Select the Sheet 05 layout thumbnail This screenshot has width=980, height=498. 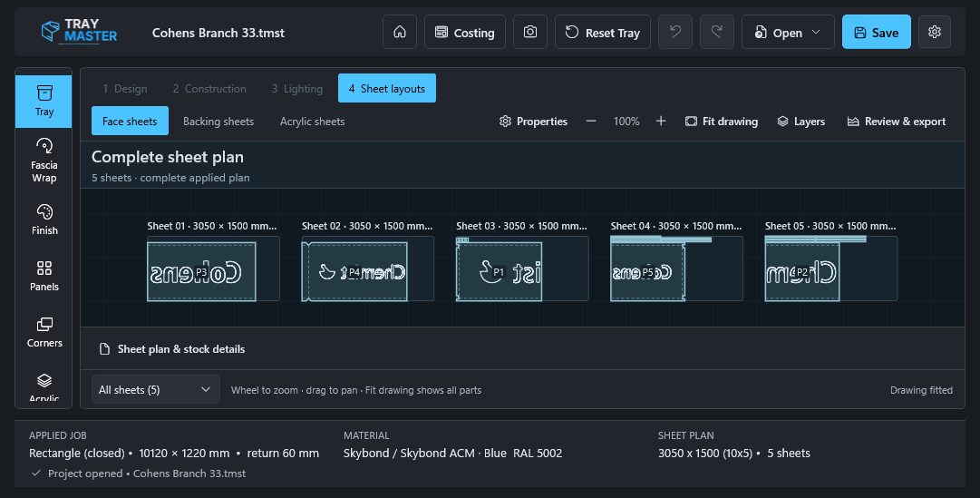pyautogui.click(x=830, y=269)
